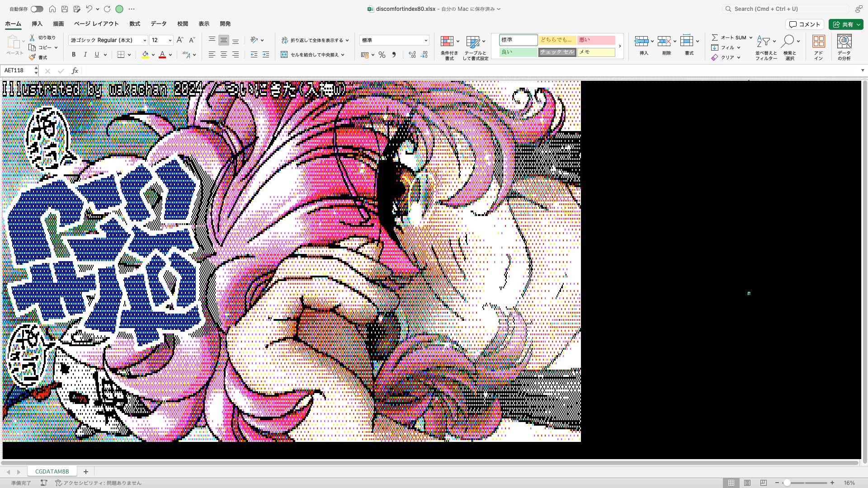Increase font size icon
868x488 pixels.
pyautogui.click(x=180, y=40)
